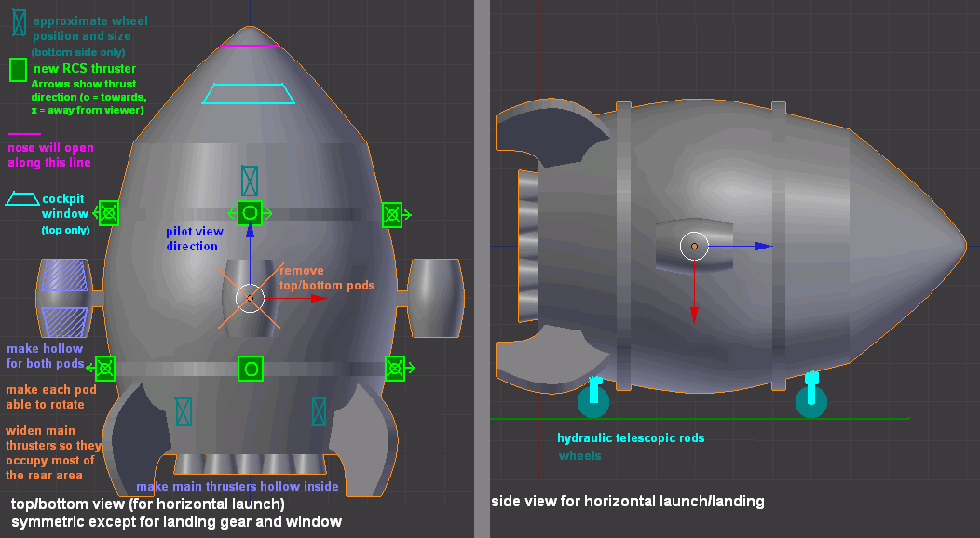Screen dimensions: 980x538
Task: Click the red X-axis arrowhead in the top view
Action: (x=319, y=299)
